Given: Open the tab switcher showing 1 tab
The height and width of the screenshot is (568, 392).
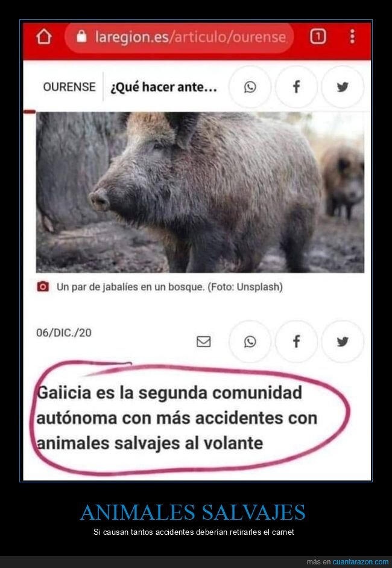Looking at the screenshot, I should tap(317, 37).
